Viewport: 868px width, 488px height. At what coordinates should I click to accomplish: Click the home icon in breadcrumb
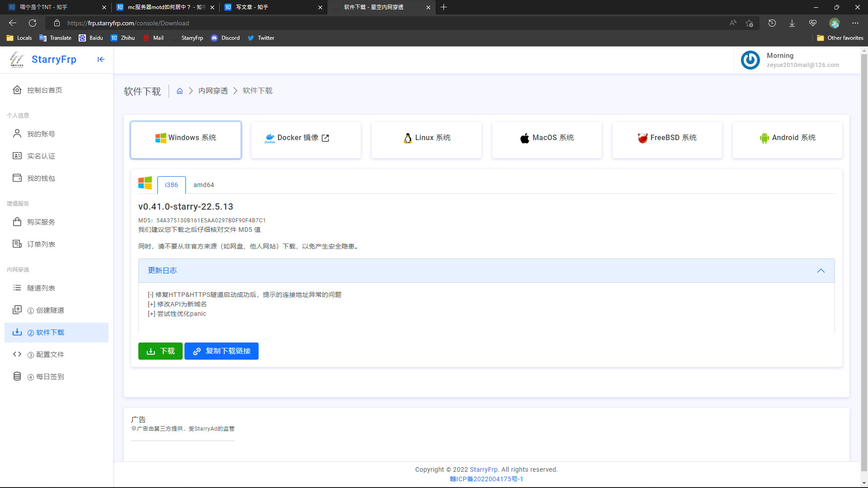click(179, 91)
